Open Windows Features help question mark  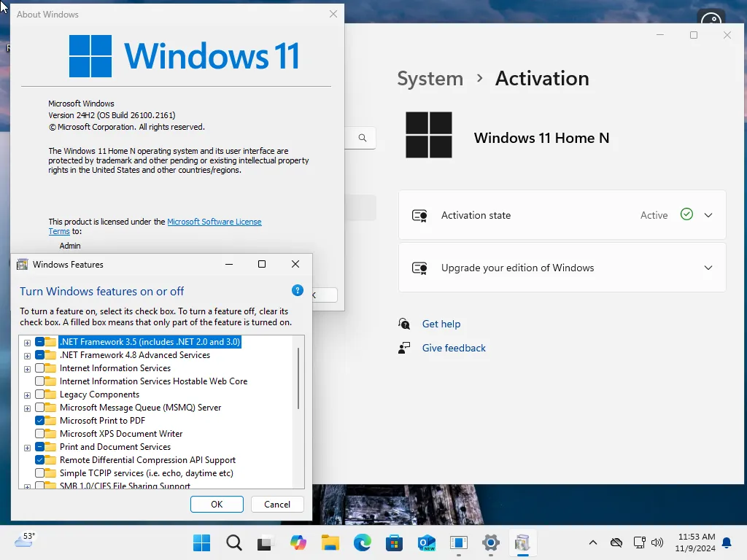tap(298, 290)
